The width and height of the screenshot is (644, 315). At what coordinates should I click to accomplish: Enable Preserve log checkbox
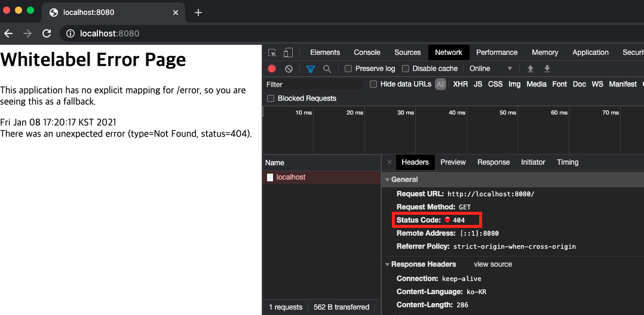click(x=348, y=69)
